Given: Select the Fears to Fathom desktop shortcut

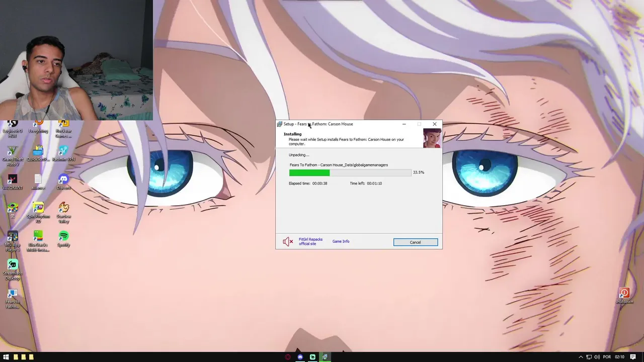Looking at the screenshot, I should tap(13, 299).
